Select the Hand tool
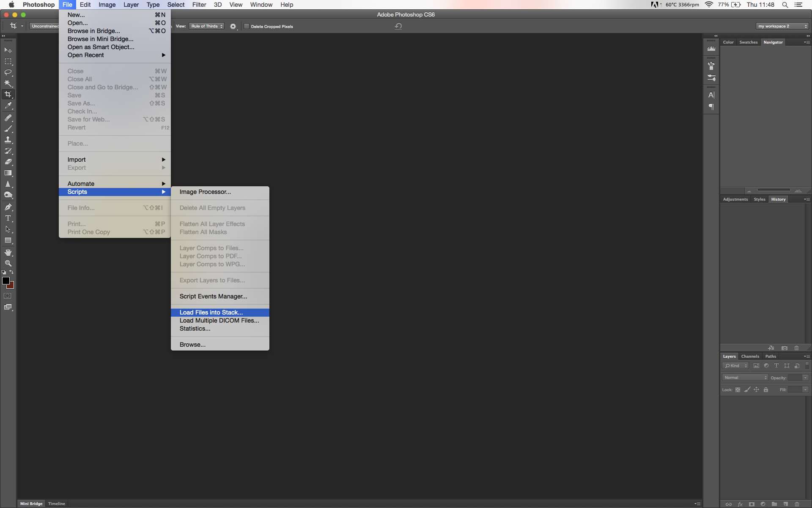 (8, 252)
